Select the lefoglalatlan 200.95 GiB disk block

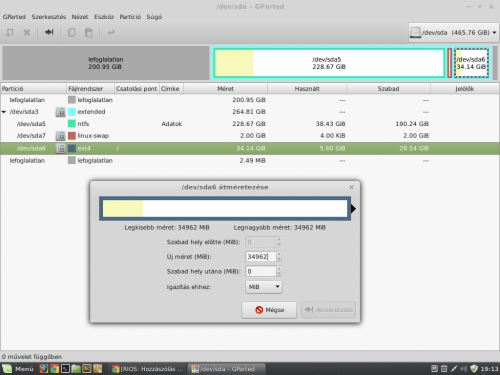(106, 63)
